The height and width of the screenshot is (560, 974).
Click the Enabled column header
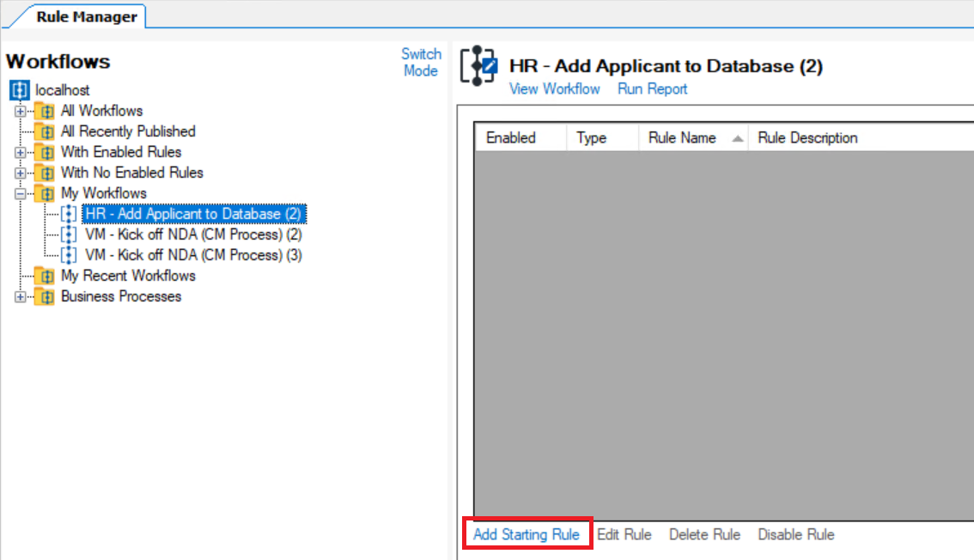[510, 137]
